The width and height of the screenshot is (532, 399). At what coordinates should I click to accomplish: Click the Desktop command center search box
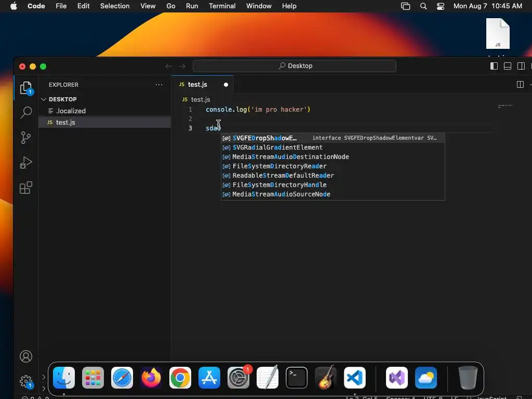[x=295, y=66]
